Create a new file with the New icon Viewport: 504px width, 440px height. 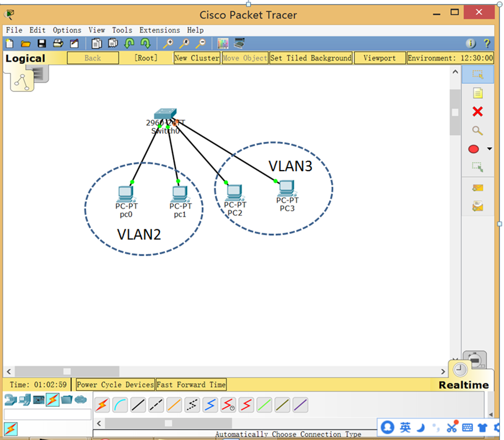pyautogui.click(x=10, y=43)
